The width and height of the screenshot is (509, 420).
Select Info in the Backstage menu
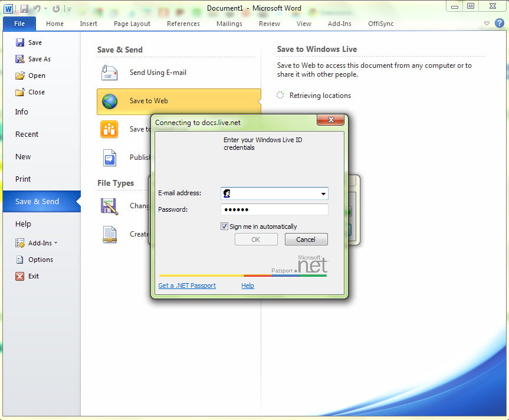(x=21, y=112)
